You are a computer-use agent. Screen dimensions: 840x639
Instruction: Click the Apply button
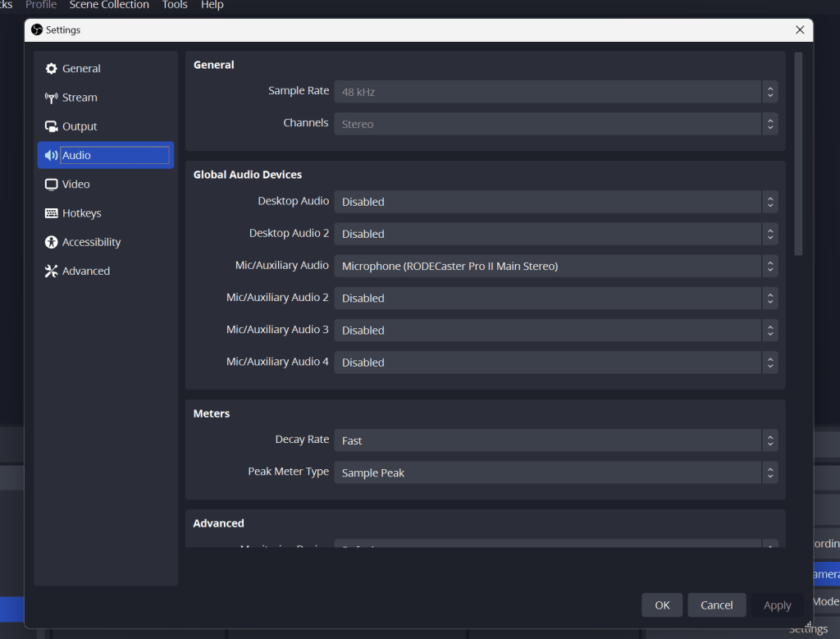(778, 605)
